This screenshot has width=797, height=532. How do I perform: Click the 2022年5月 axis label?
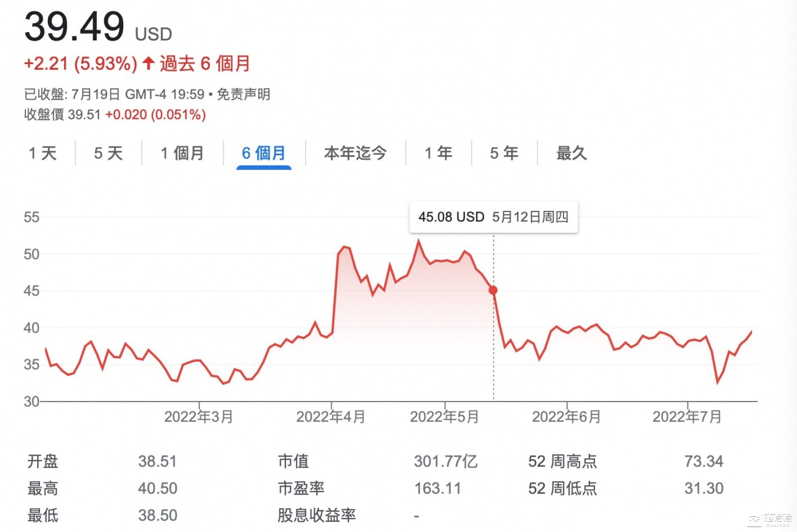point(445,417)
